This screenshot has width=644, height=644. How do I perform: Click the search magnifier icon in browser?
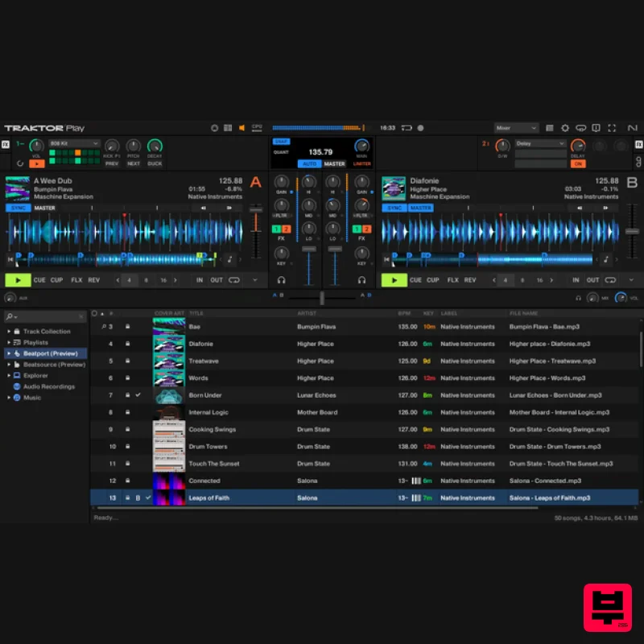pyautogui.click(x=9, y=316)
